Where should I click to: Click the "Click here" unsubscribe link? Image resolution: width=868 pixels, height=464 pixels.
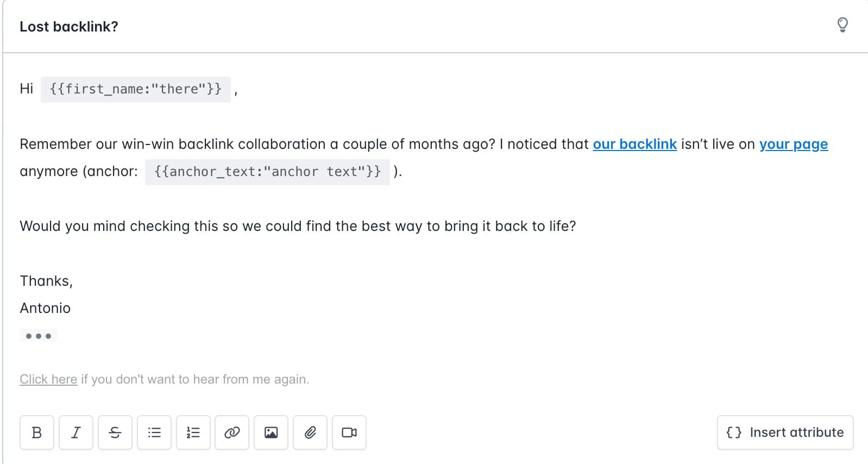48,379
